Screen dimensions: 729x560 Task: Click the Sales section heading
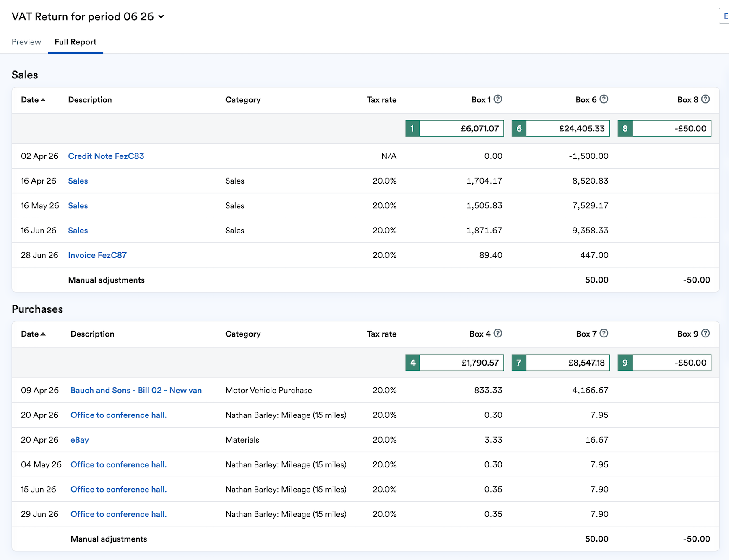(x=25, y=75)
